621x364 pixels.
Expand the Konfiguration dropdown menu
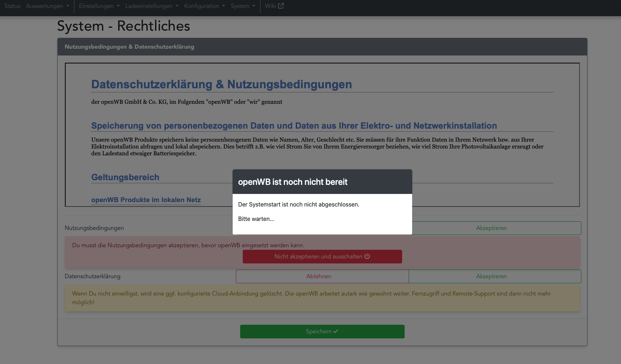204,6
